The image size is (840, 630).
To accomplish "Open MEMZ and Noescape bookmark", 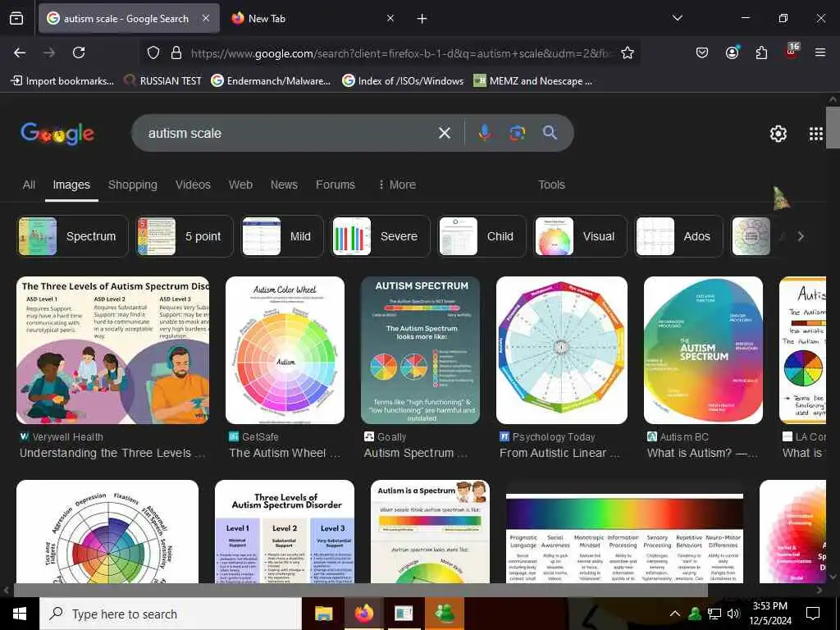I will [x=533, y=81].
